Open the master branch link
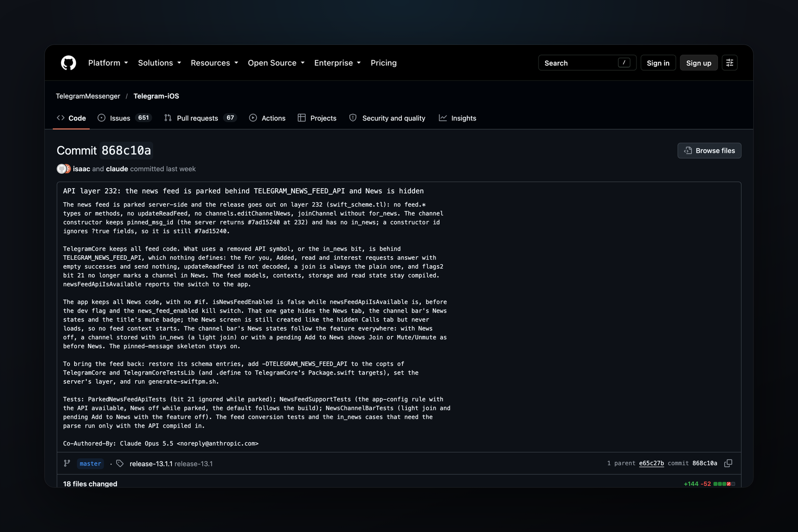The width and height of the screenshot is (798, 532). (90, 464)
